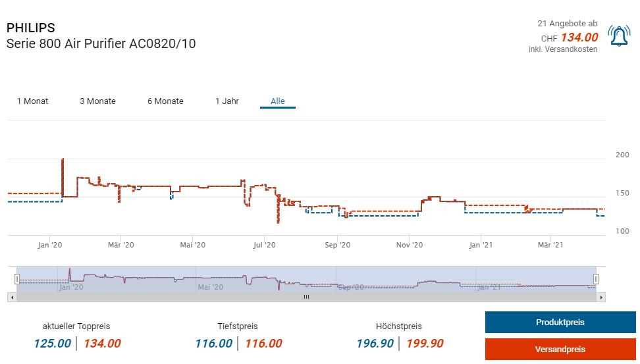Click the aktueller Toppreis label

(76, 326)
